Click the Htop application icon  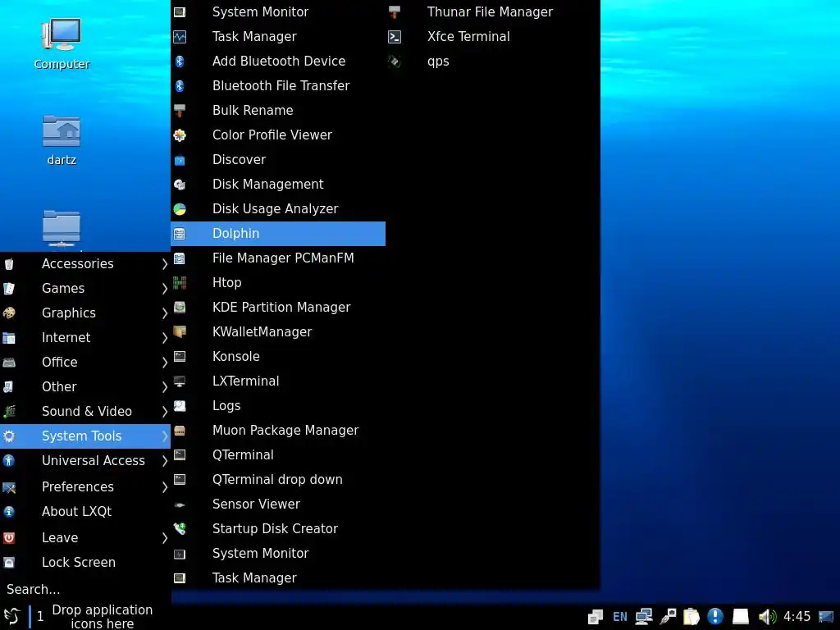(x=180, y=283)
